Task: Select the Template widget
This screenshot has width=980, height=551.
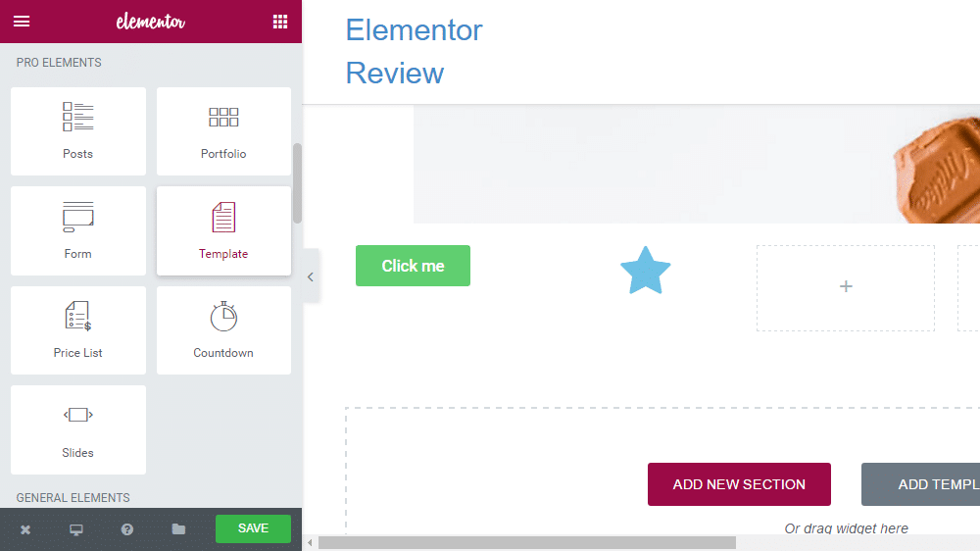Action: 223,230
